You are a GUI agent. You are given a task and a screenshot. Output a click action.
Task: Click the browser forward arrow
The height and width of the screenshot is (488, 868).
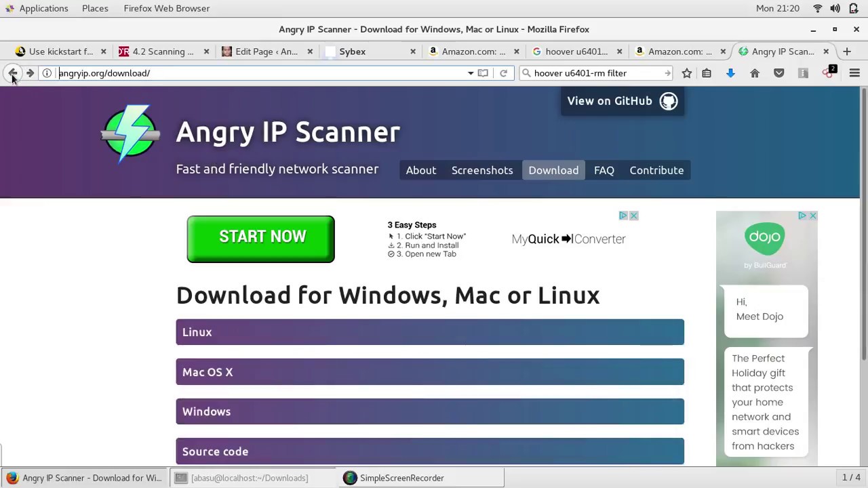(30, 73)
